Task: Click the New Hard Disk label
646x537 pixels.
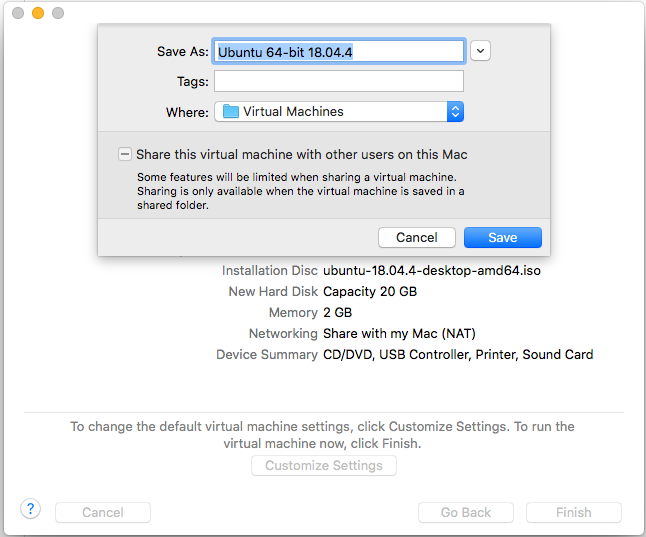Action: [273, 292]
